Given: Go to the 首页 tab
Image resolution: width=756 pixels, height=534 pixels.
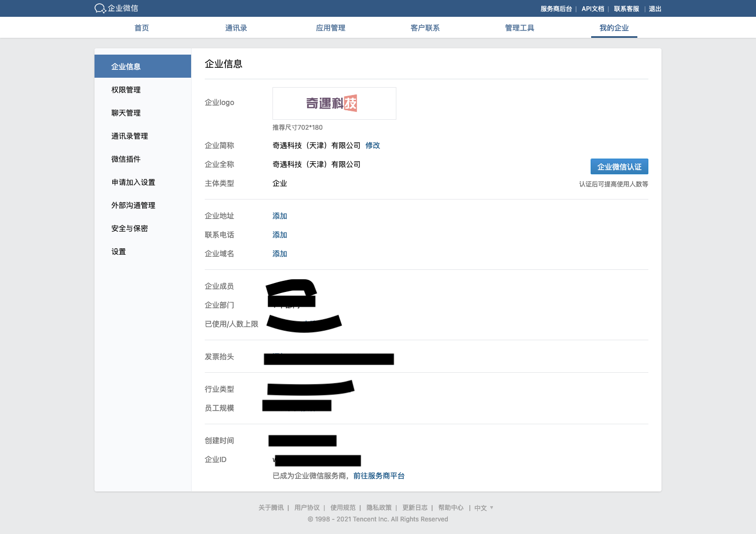Looking at the screenshot, I should (142, 28).
